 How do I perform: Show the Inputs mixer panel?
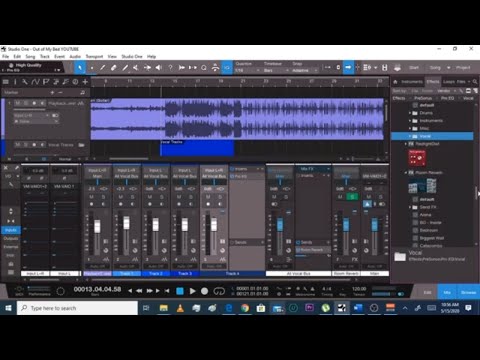(x=11, y=230)
